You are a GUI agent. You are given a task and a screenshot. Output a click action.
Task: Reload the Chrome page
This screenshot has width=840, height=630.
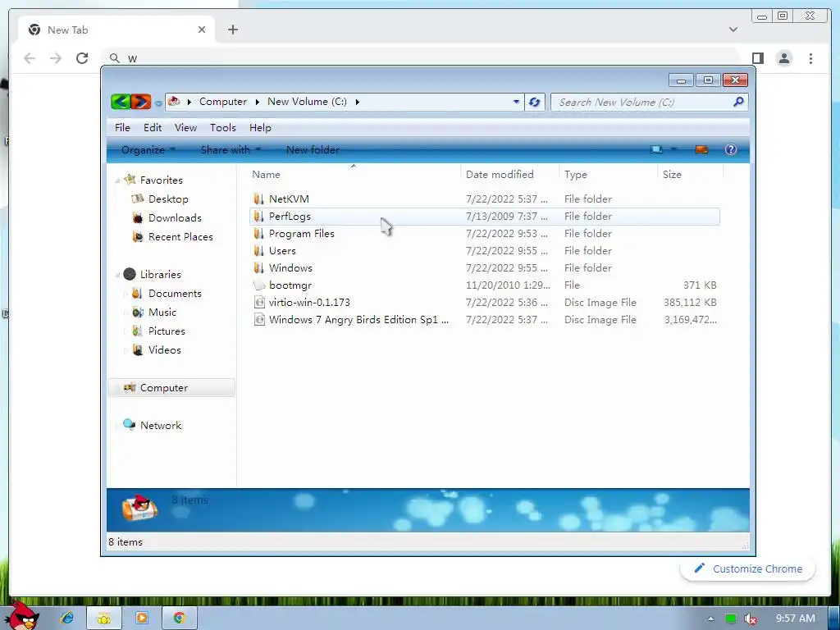(82, 58)
